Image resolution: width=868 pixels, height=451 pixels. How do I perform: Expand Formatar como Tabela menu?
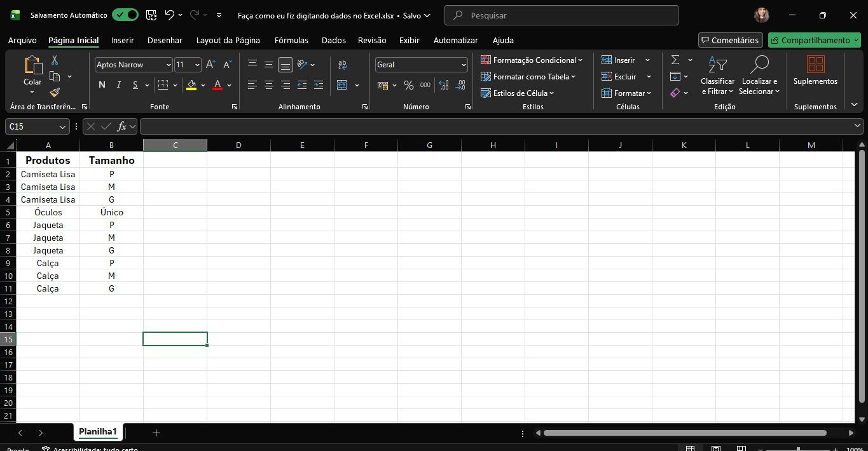coord(528,76)
